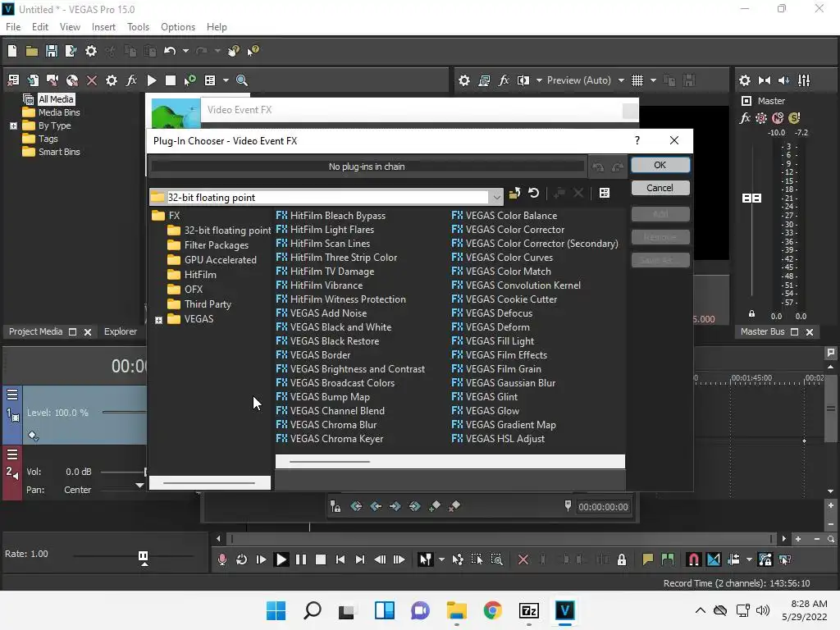Open the Options menu
Viewport: 840px width, 630px height.
[x=178, y=27]
